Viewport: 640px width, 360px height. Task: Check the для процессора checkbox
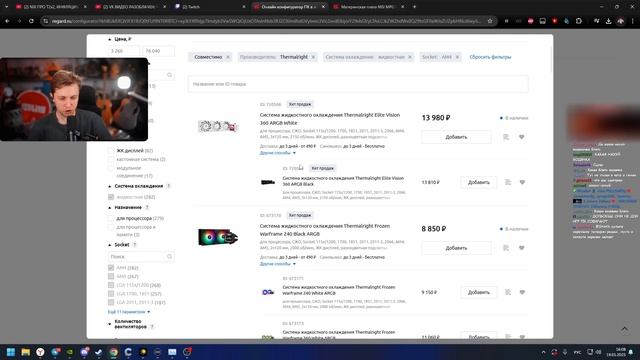click(x=111, y=218)
